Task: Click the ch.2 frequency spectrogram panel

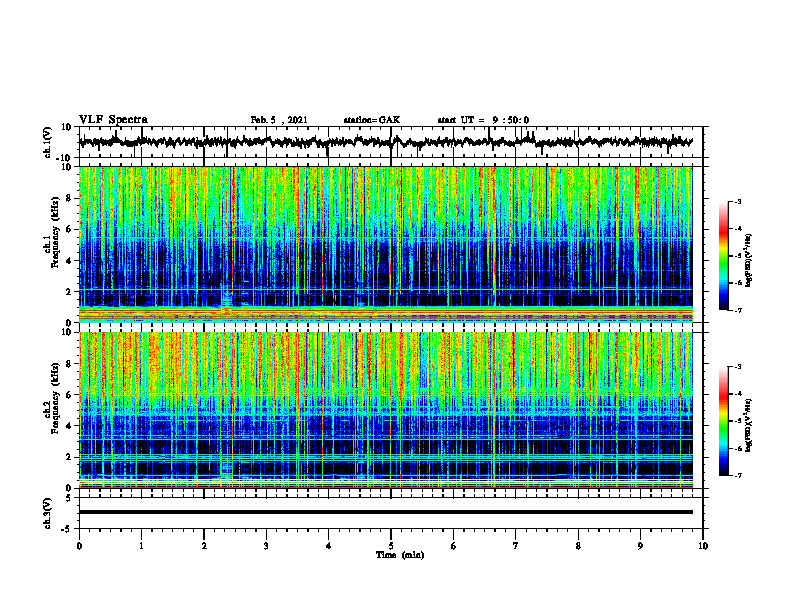Action: click(385, 410)
